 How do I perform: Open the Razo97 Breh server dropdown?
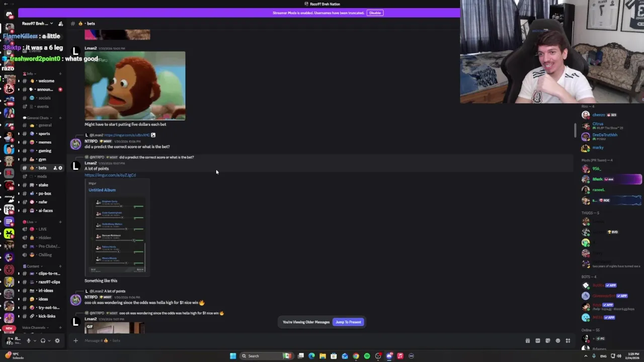(x=38, y=24)
